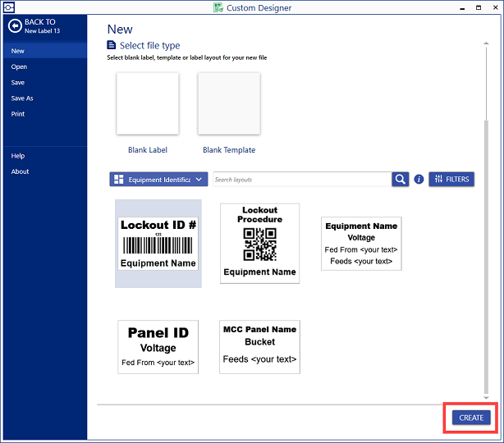Click the search magnifier icon button
Image resolution: width=504 pixels, height=443 pixels.
click(401, 180)
